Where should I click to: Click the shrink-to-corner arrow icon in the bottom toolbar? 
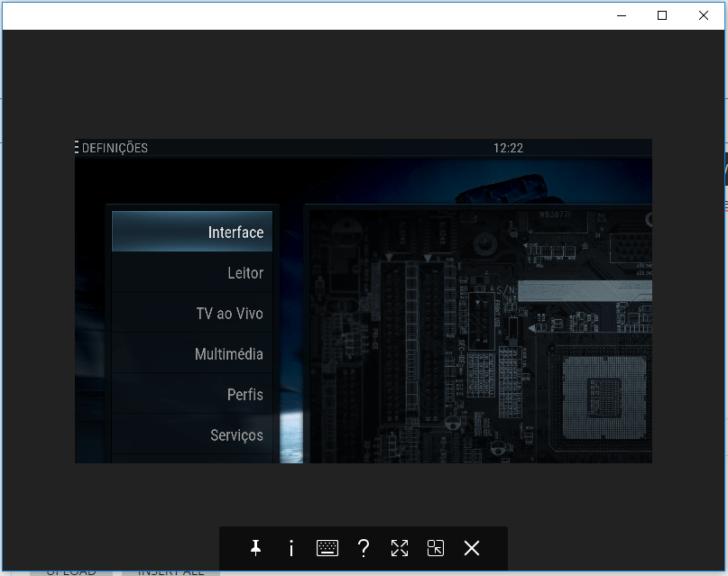(x=436, y=548)
